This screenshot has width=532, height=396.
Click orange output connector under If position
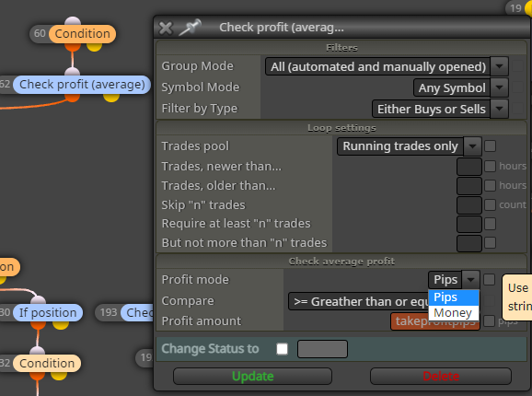coord(39,325)
